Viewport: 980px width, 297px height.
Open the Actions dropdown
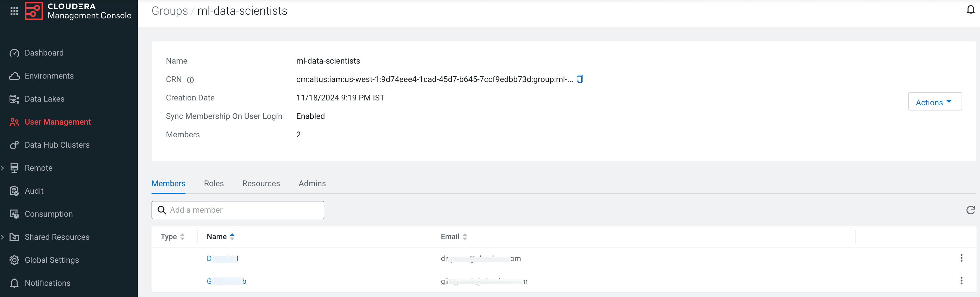click(934, 102)
